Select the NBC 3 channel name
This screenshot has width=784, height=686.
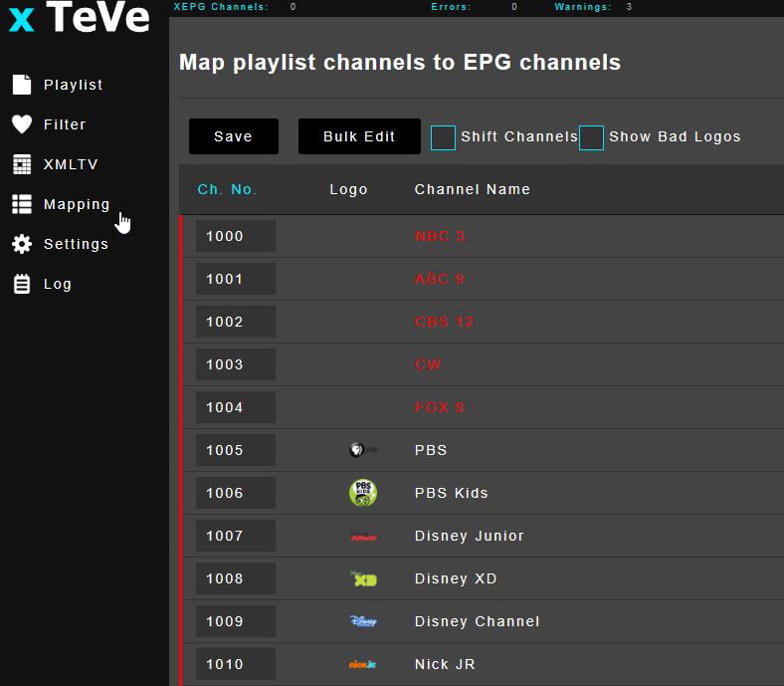coord(440,236)
